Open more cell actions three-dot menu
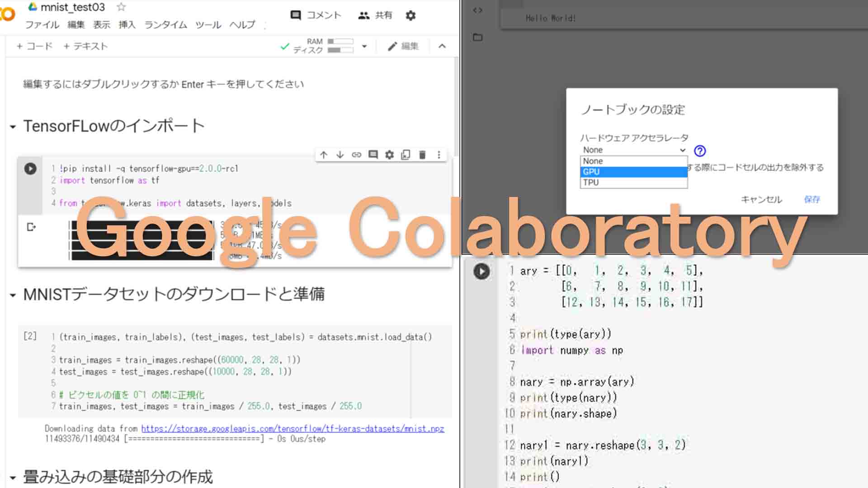The height and width of the screenshot is (488, 868). coord(439,155)
